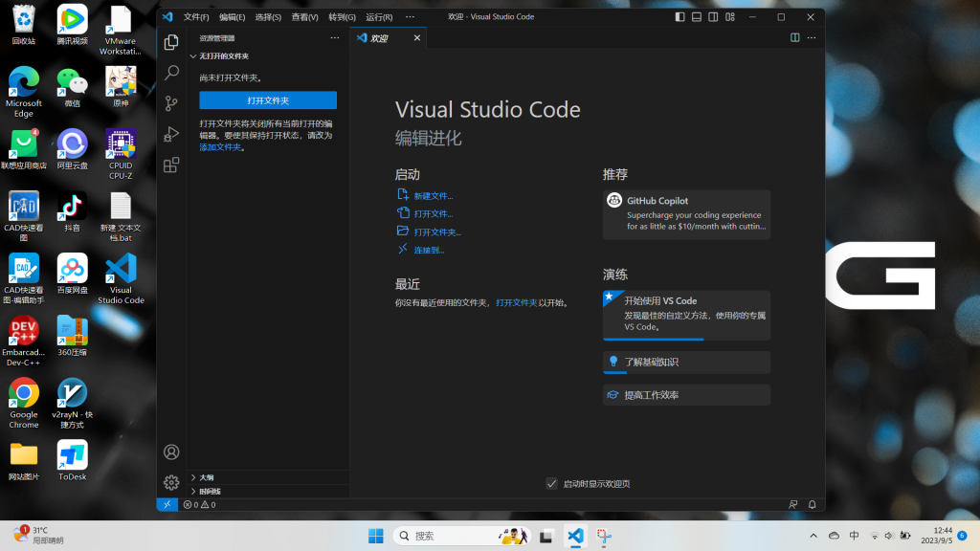
Task: Open the Accounts menu icon
Action: [171, 452]
